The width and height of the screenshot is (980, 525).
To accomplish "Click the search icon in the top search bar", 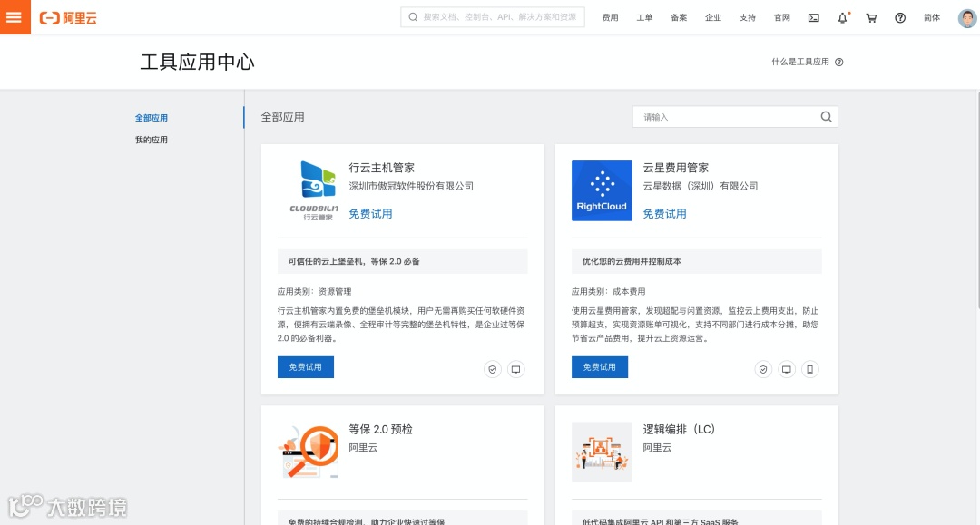I will click(413, 17).
